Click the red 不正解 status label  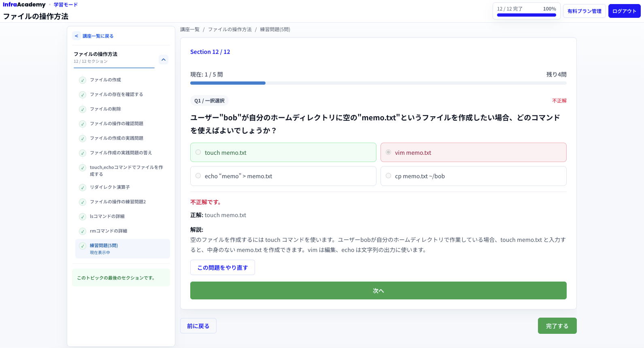point(559,100)
